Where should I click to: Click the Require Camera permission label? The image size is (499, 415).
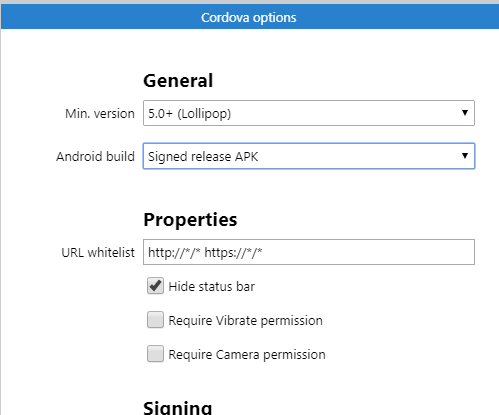tap(247, 354)
